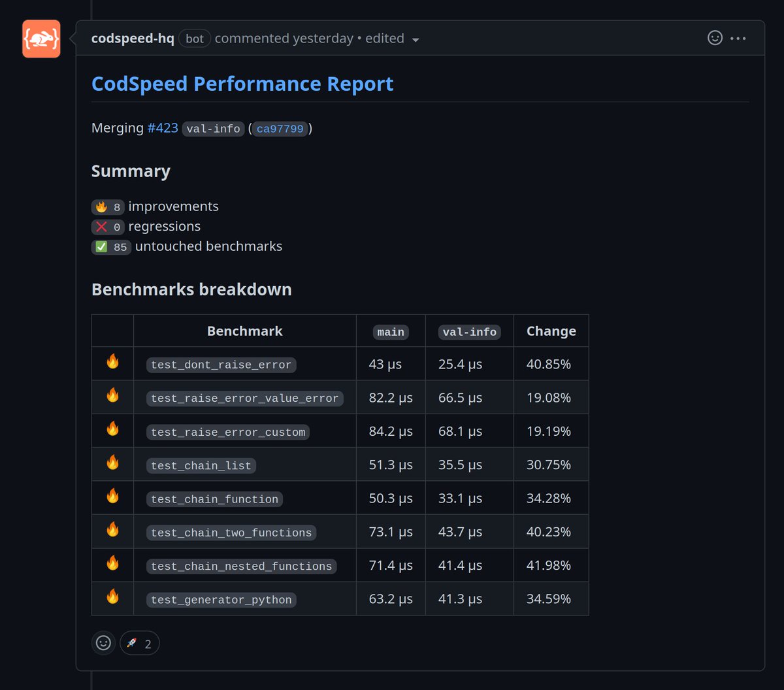This screenshot has width=784, height=690.
Task: Open the three-dot comment options menu
Action: [738, 38]
